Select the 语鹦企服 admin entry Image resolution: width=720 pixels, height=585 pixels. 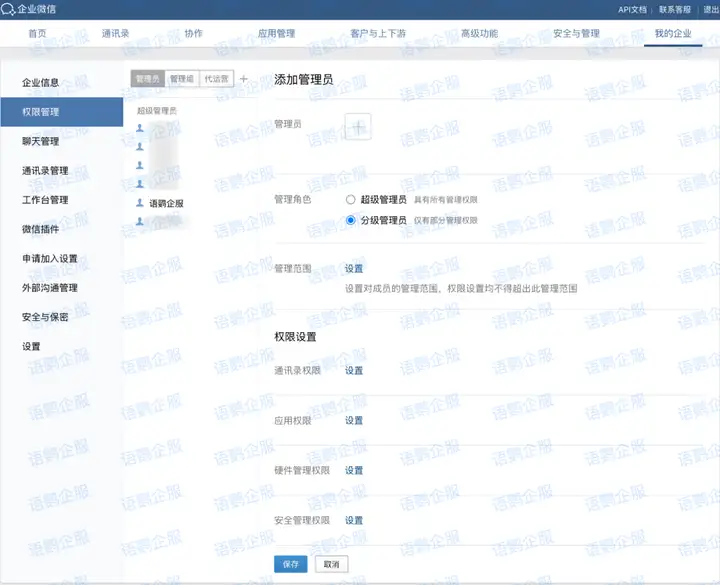(166, 203)
